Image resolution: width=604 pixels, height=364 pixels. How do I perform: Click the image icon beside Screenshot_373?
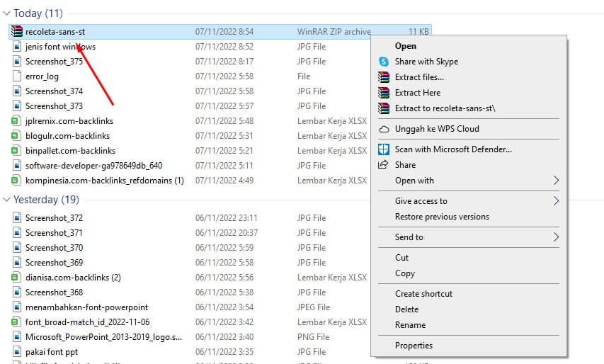(16, 106)
